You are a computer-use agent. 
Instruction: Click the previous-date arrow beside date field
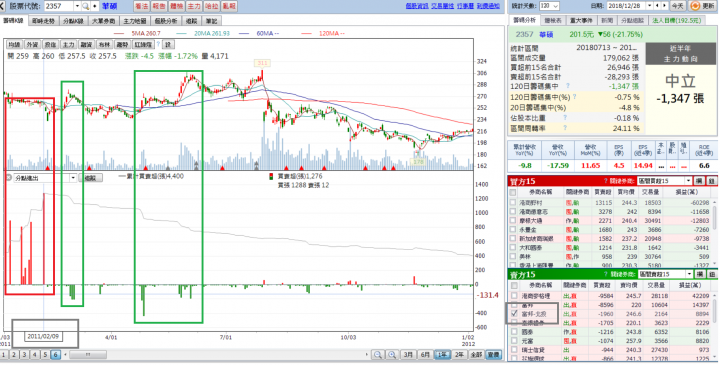tap(658, 6)
